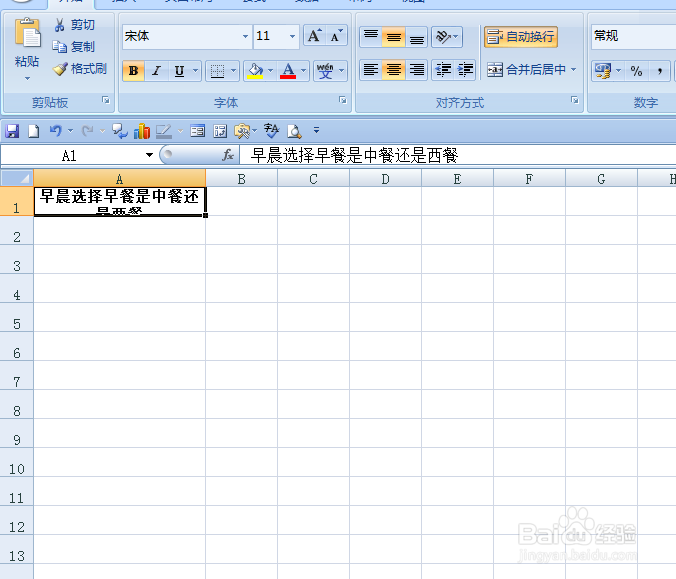The width and height of the screenshot is (676, 579).
Task: Apply red font color
Action: [x=288, y=70]
